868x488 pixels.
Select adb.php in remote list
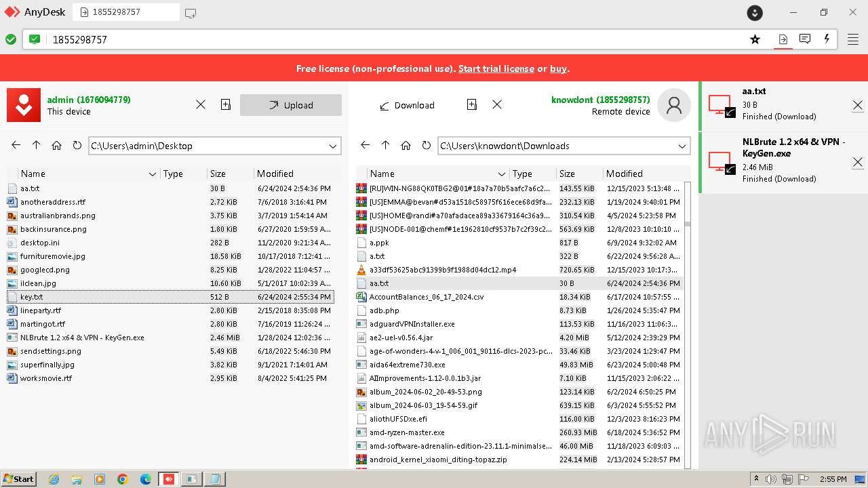[519, 310]
